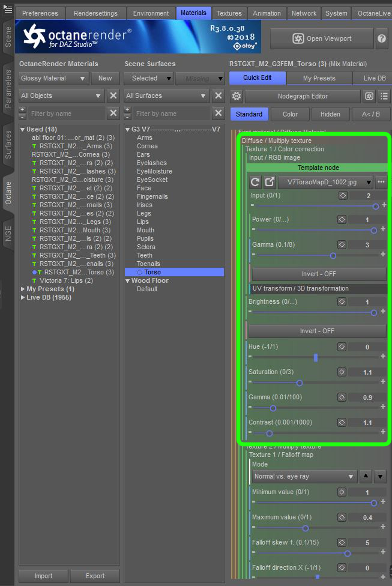The width and height of the screenshot is (392, 586).
Task: Expand Live DB (1955) group
Action: (22, 297)
